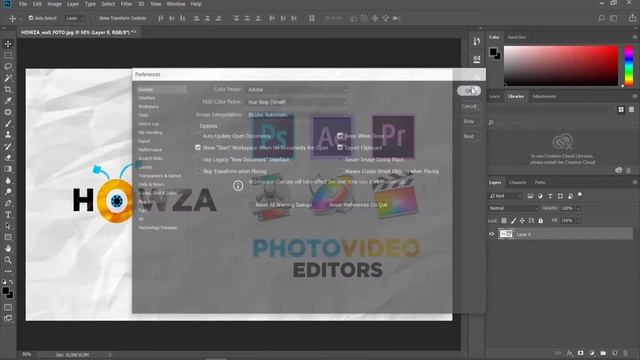Enable Always Create Smart Objects when Placing
The height and width of the screenshot is (360, 640).
tap(340, 171)
